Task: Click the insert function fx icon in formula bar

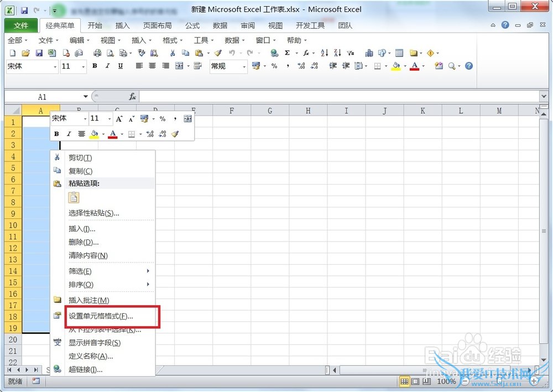Action: click(x=132, y=97)
